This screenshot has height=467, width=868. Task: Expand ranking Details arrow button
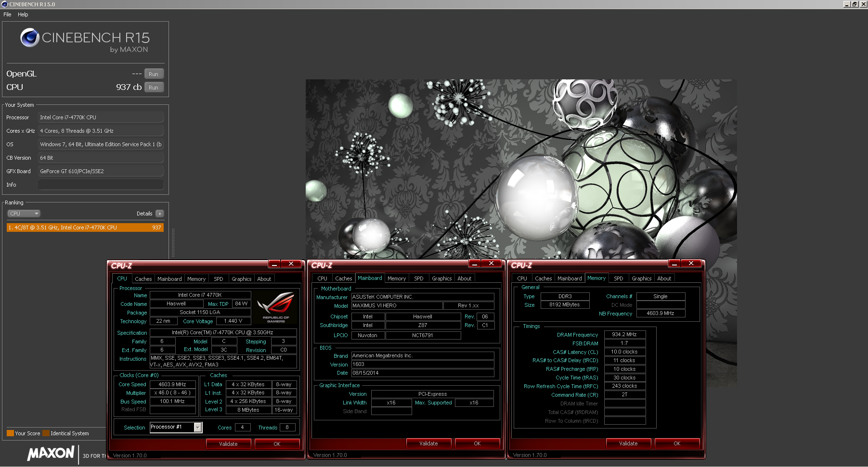click(x=160, y=214)
